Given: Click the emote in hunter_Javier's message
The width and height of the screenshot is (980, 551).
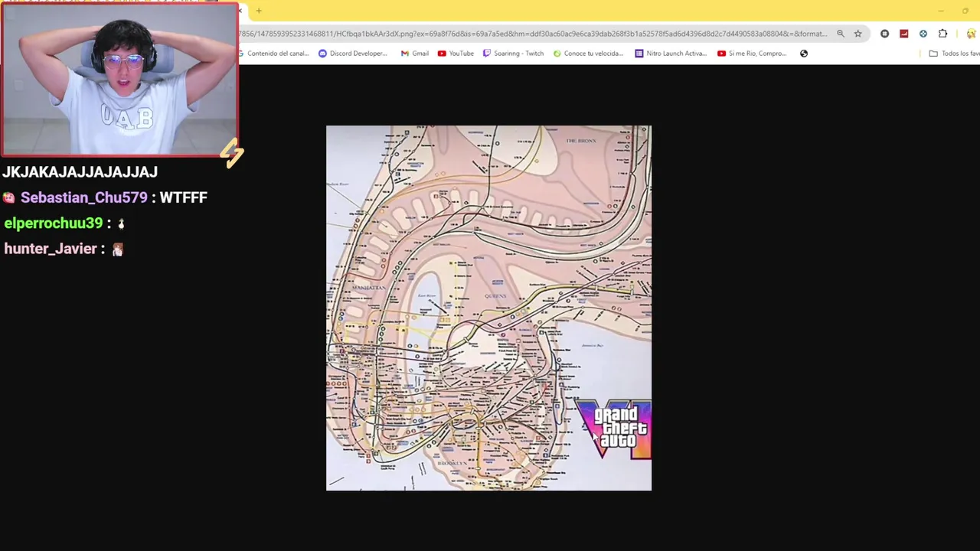Looking at the screenshot, I should 117,249.
